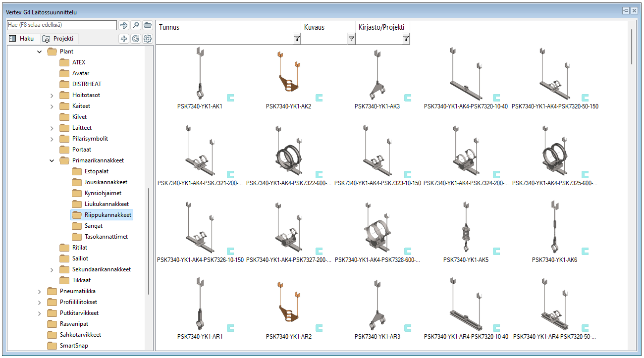
Task: Open the Kirjasto/Projekti column filter
Action: coord(406,39)
